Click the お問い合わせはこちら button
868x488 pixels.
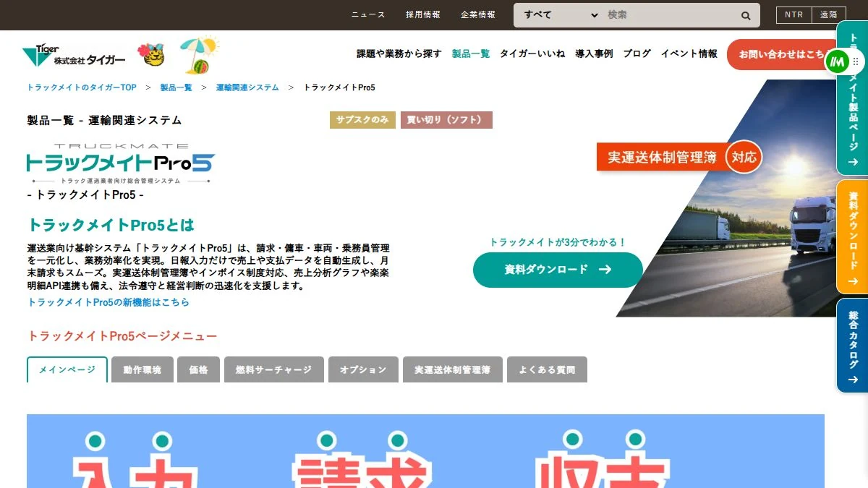point(782,54)
